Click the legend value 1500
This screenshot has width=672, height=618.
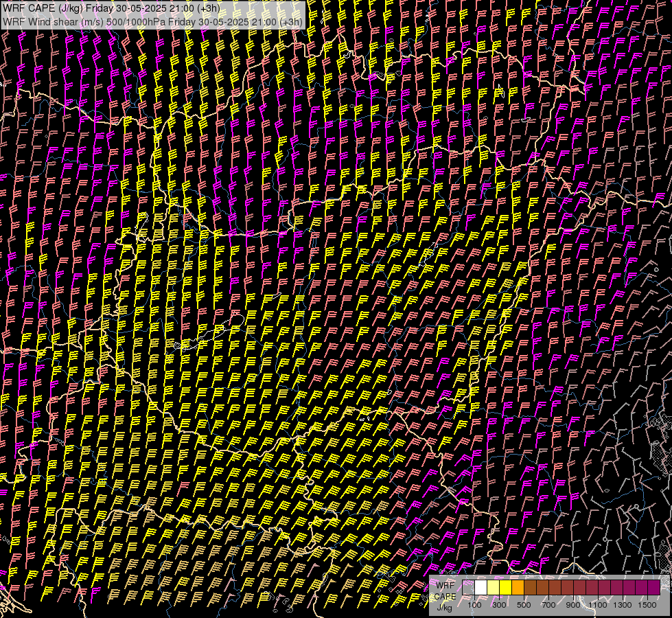[x=647, y=605]
